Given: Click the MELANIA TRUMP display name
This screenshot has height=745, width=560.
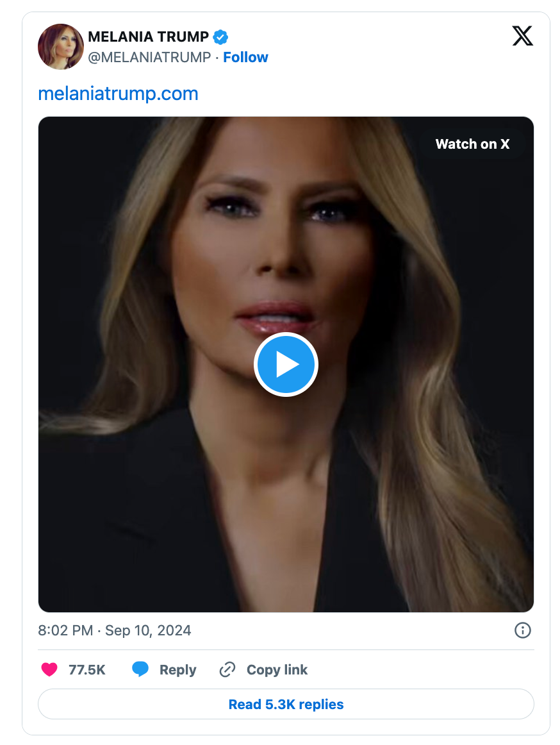Looking at the screenshot, I should (x=148, y=37).
